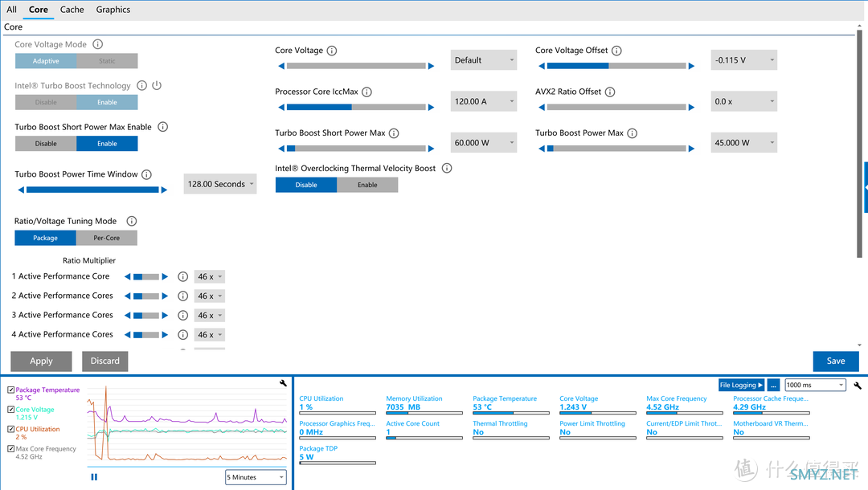
Task: Switch tuning mode to Per-Core
Action: tap(106, 238)
